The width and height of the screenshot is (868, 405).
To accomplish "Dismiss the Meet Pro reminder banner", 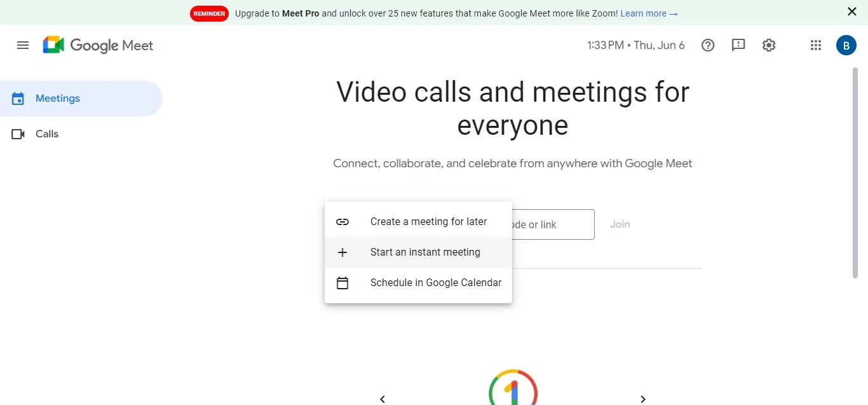I will [x=852, y=11].
